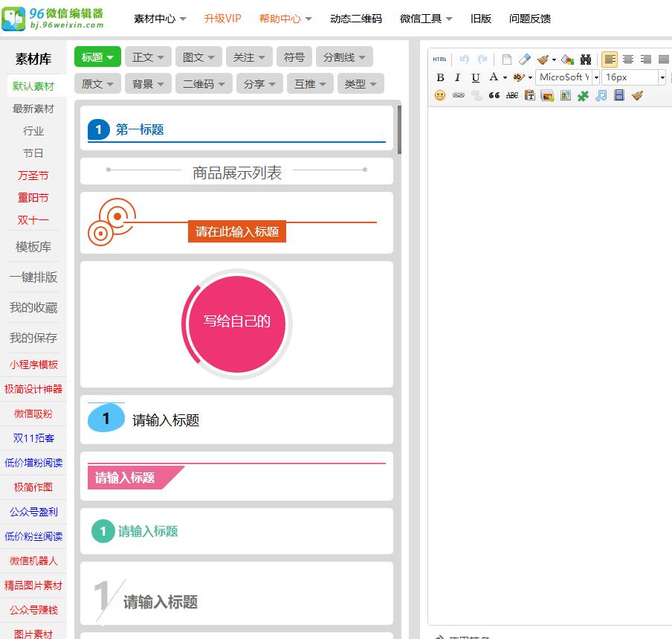Click the insert video icon
The height and width of the screenshot is (639, 672).
(618, 95)
